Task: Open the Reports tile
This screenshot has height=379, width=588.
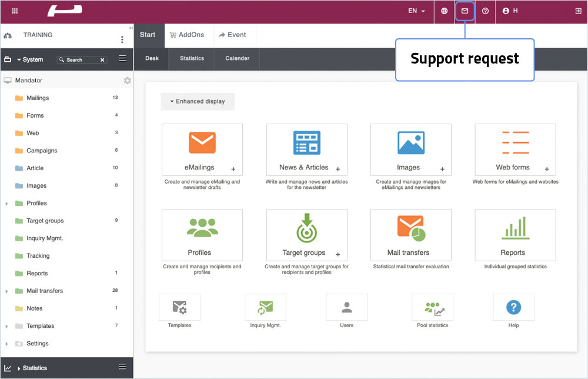Action: pyautogui.click(x=515, y=235)
